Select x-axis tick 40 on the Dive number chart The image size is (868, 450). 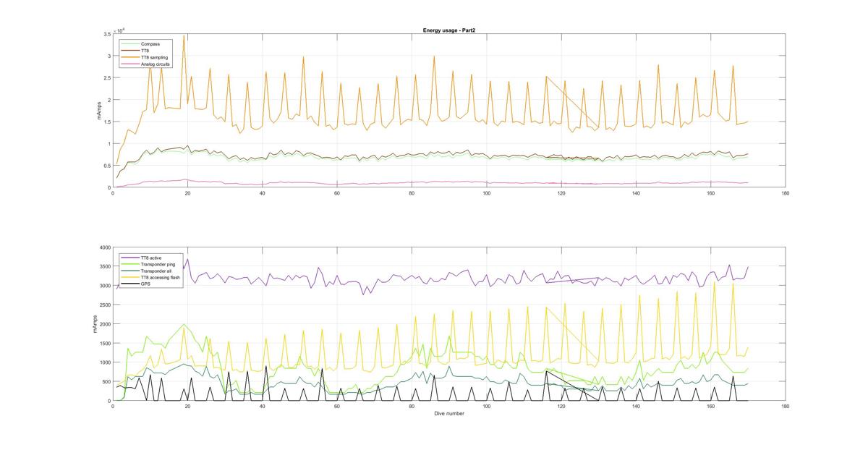point(263,407)
